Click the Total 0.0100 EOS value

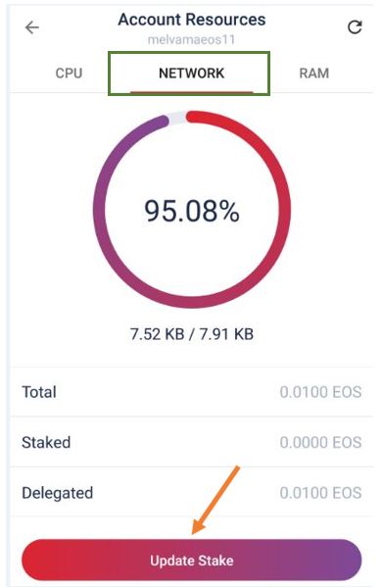coord(320,392)
